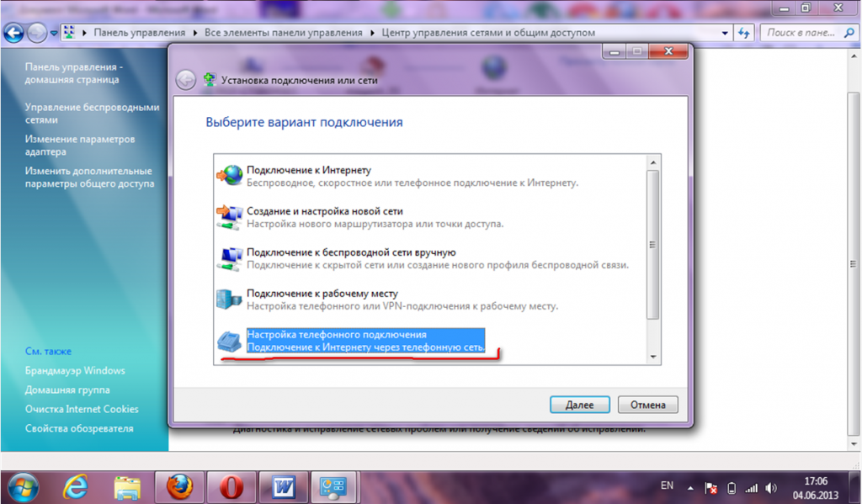
Task: Click the globe icon for Подключение к Интернету
Action: coord(230,175)
